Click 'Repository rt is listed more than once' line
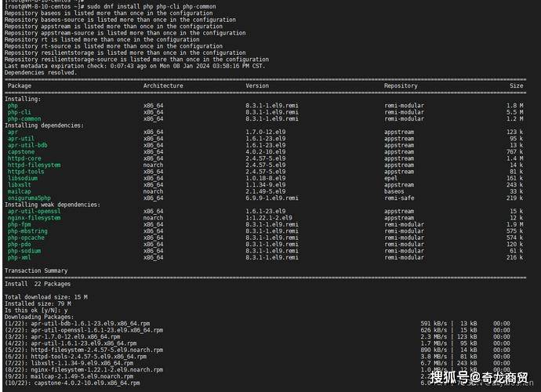This screenshot has height=392, width=541. point(102,40)
